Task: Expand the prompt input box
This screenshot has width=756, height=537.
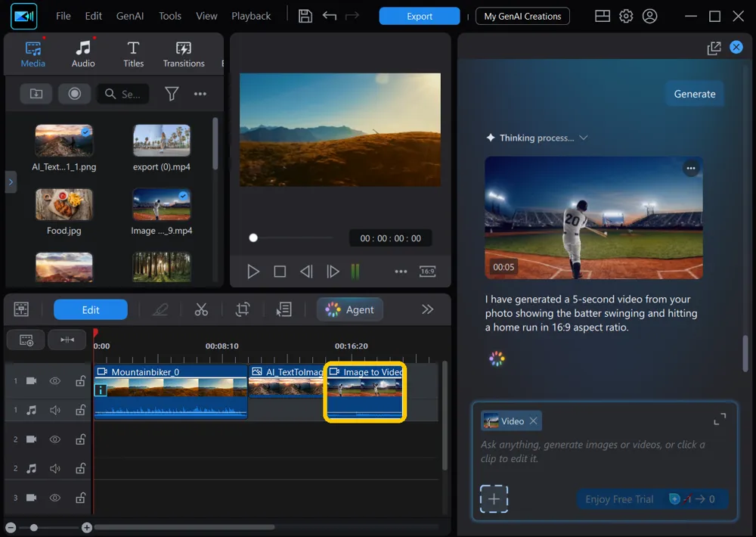Action: click(x=720, y=419)
